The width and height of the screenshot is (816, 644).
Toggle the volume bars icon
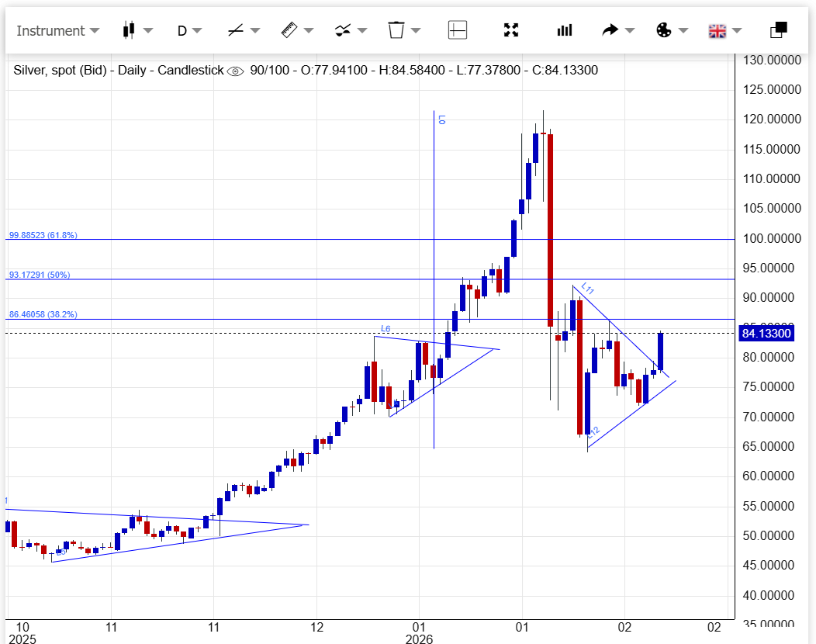point(564,30)
